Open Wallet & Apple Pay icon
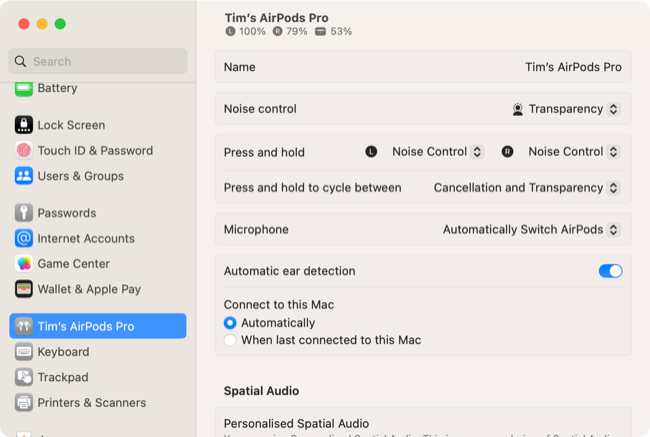Screen dimensions: 650x437 coord(24,289)
